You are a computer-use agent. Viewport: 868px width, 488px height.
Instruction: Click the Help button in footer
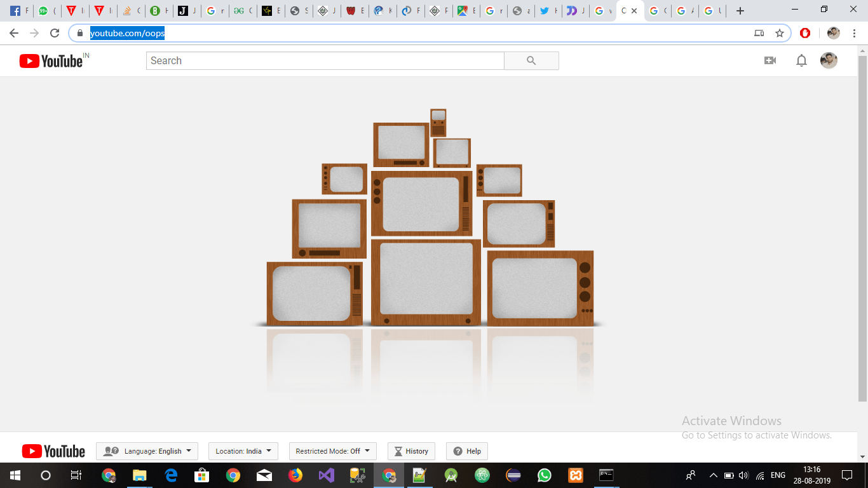pyautogui.click(x=467, y=451)
